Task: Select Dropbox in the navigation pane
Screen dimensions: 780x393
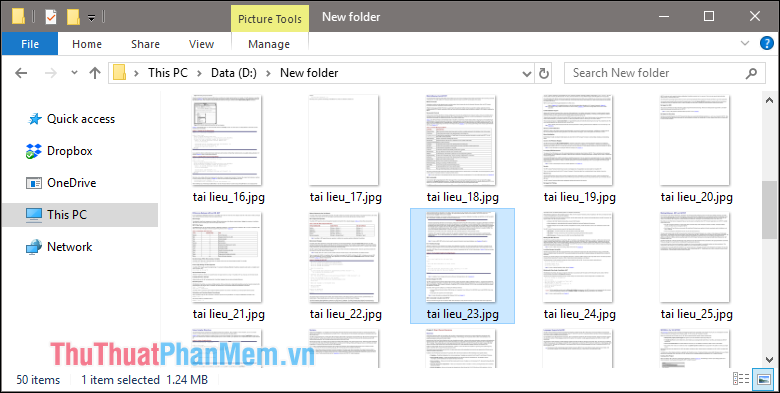Action: (x=70, y=151)
